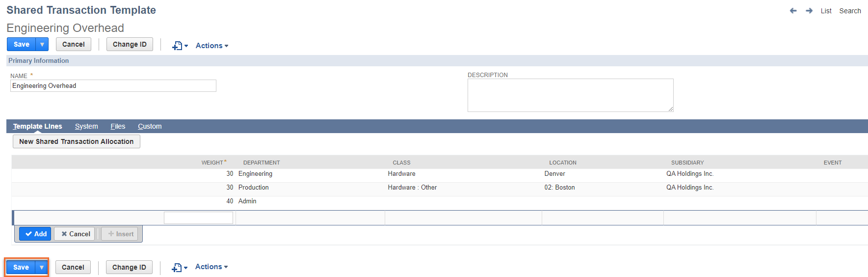868x277 pixels.
Task: Expand the bottom Actions menu
Action: pyautogui.click(x=211, y=267)
